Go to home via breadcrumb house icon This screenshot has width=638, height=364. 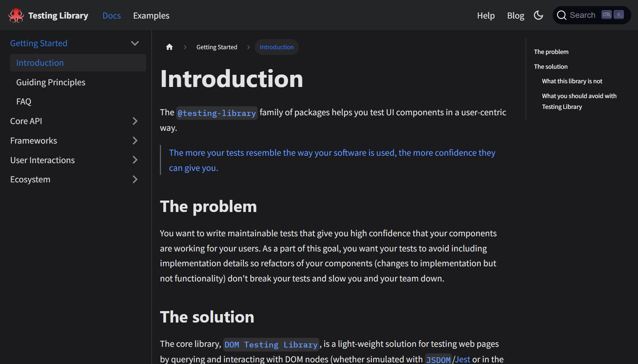[169, 47]
